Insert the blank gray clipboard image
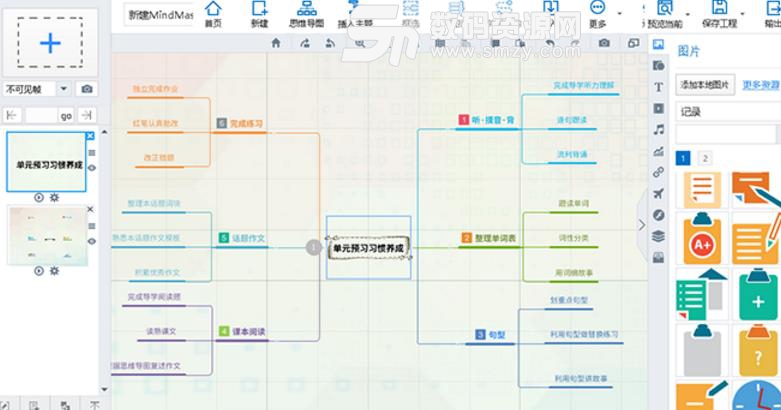781x410 pixels. coord(702,351)
